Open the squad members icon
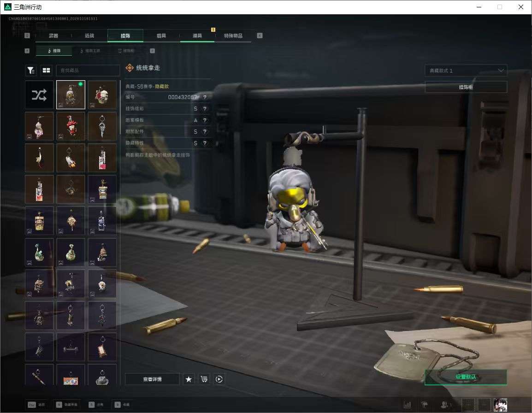This screenshot has height=413, width=532. point(445,405)
